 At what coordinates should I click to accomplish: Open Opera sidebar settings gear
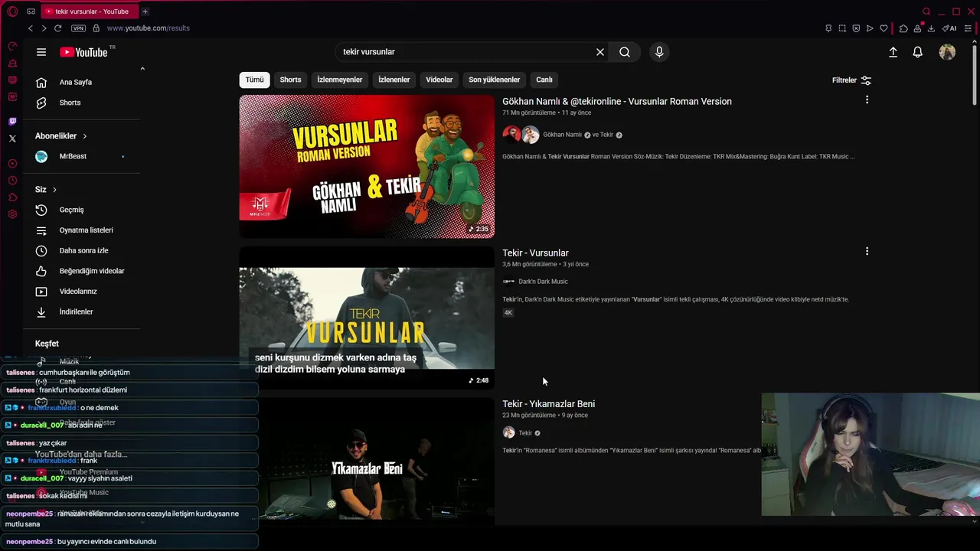point(12,214)
